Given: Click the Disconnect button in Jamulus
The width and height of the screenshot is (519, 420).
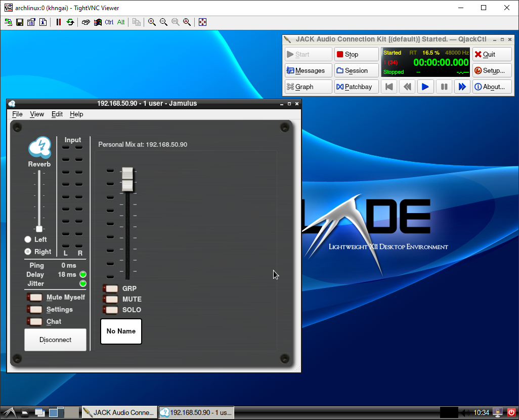Looking at the screenshot, I should (55, 340).
